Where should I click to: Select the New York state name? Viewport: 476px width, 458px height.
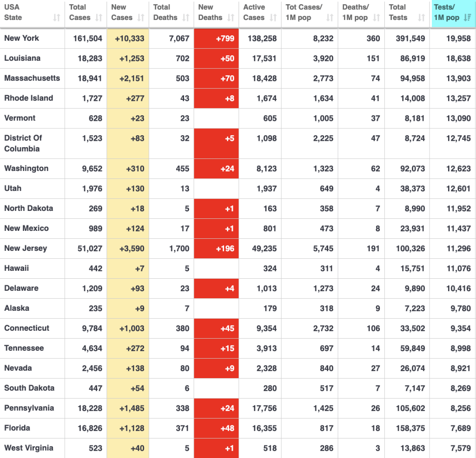(22, 38)
